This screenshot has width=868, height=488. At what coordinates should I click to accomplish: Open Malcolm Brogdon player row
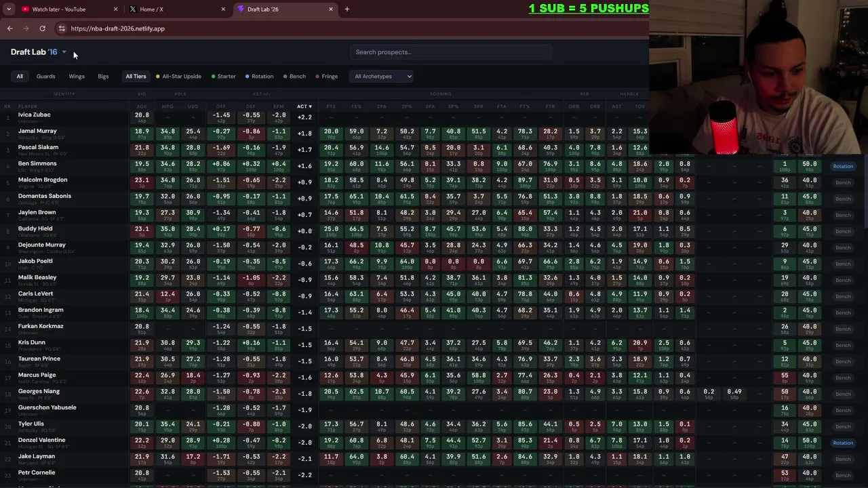tap(434, 182)
